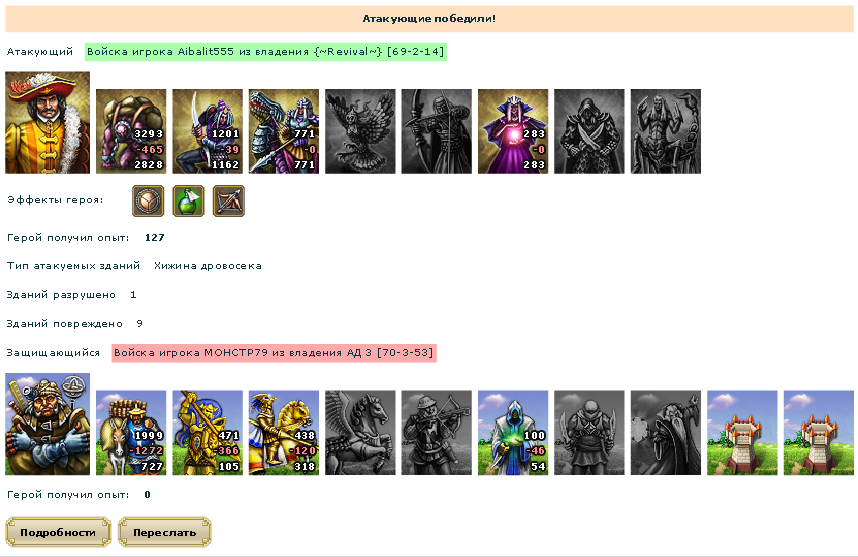858x557 pixels.
Task: Select the purple mage unit with 283 troops
Action: point(513,131)
